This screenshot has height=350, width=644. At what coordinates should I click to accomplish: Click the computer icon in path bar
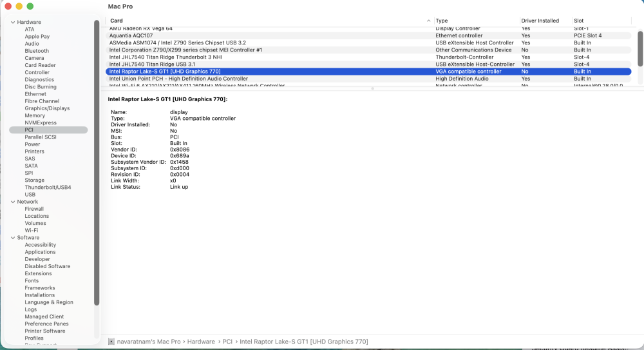(111, 342)
